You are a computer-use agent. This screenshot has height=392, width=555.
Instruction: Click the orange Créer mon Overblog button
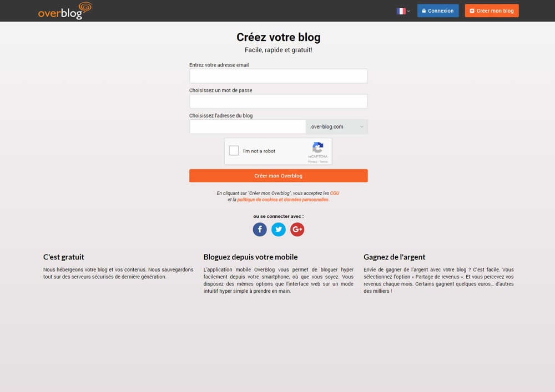(278, 176)
